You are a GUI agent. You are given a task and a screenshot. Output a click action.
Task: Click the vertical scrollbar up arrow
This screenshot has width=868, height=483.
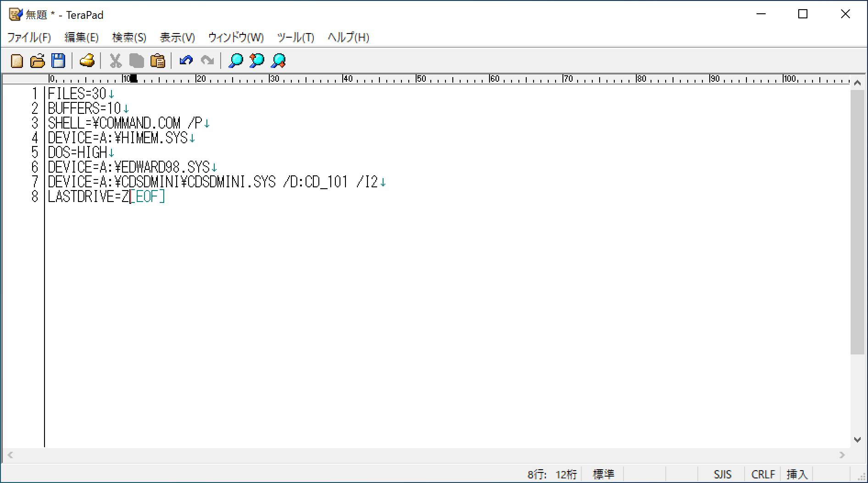pos(857,83)
